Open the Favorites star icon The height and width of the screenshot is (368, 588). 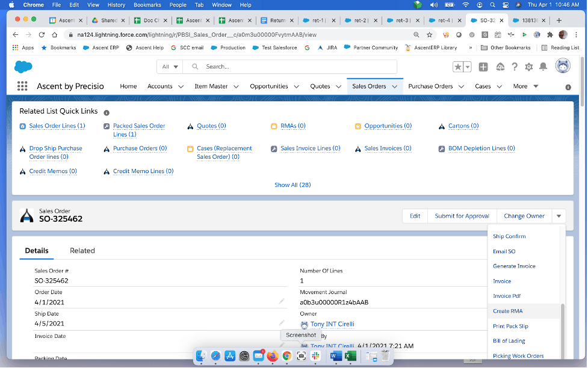pyautogui.click(x=459, y=67)
